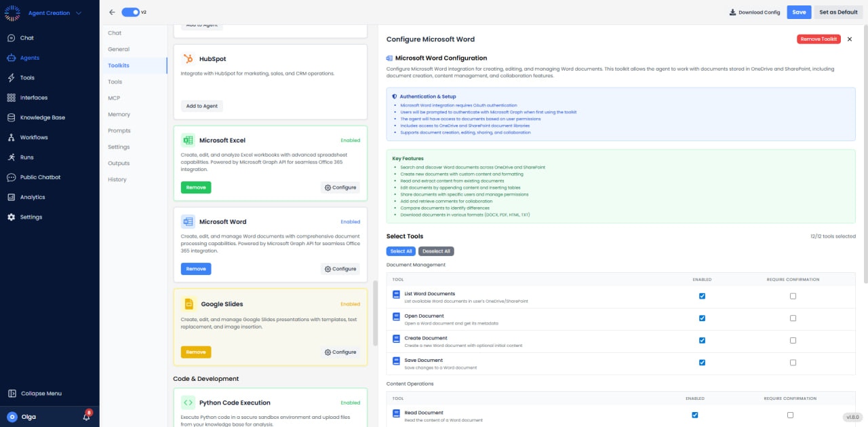The width and height of the screenshot is (868, 427).
Task: Click Deselect All tools
Action: pos(436,251)
